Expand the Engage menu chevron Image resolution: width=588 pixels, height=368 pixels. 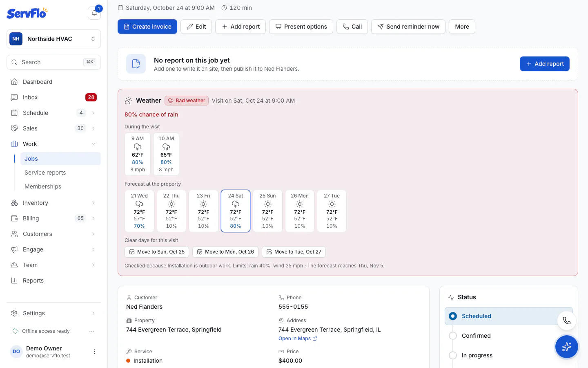[94, 249]
